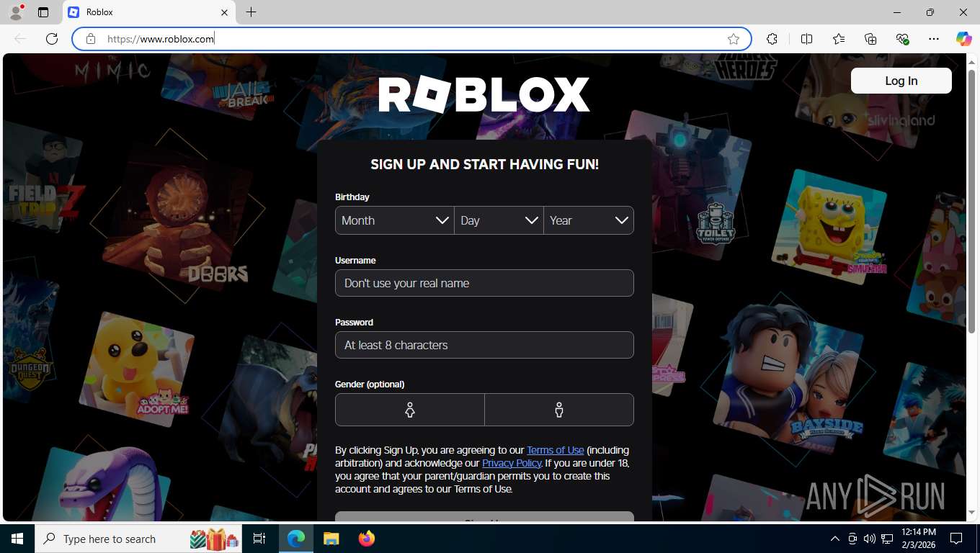Open the browser profile icon
Viewport: 980px width, 553px height.
point(16,12)
